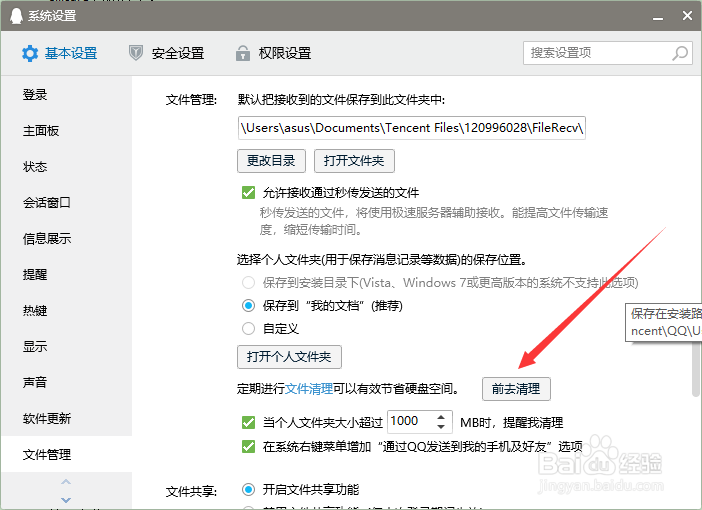Viewport: 702px width, 510px height.
Task: Focus the 搜索设置项 search field
Action: [608, 53]
